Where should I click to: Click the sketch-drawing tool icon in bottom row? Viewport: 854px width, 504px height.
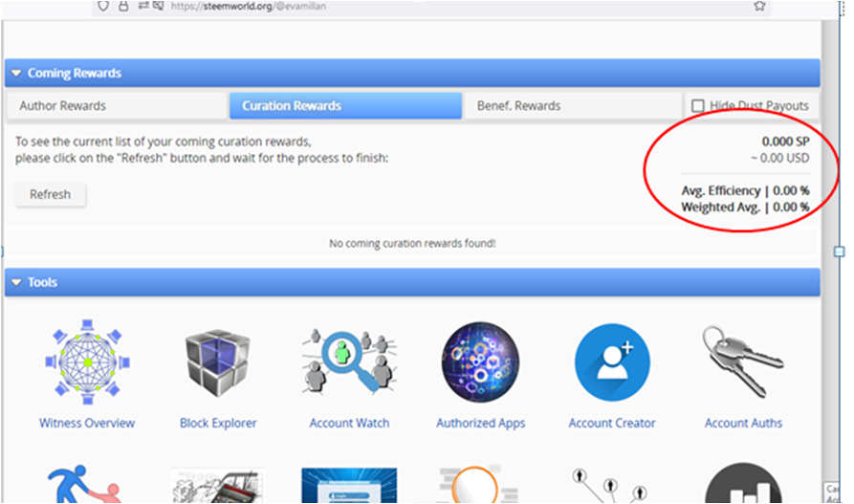[x=218, y=486]
